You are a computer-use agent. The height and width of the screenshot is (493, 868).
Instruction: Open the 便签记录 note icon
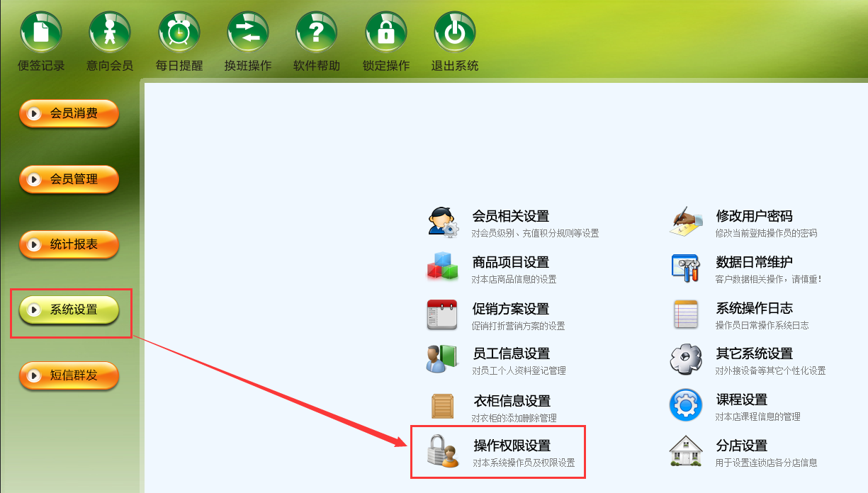[41, 32]
